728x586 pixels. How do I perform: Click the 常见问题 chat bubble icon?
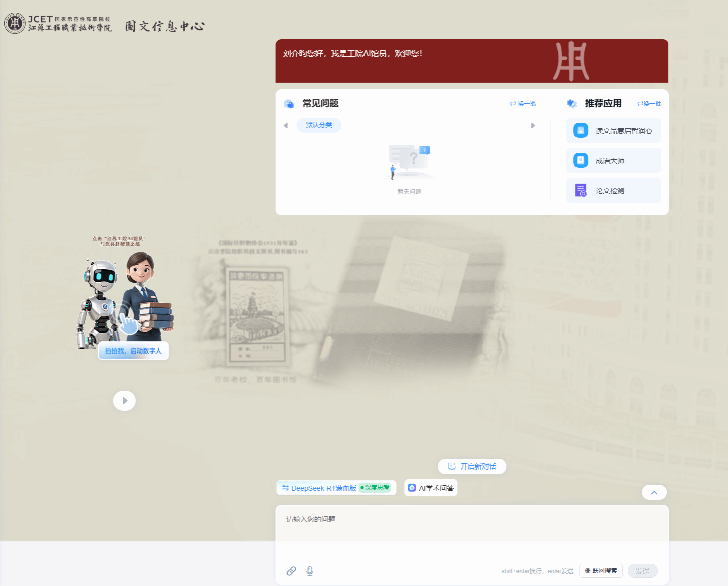[289, 104]
